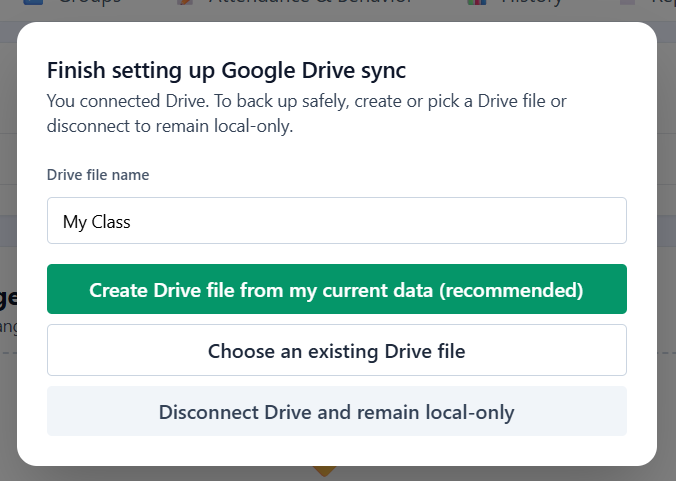Disconnect Drive and remain local-only

[337, 411]
